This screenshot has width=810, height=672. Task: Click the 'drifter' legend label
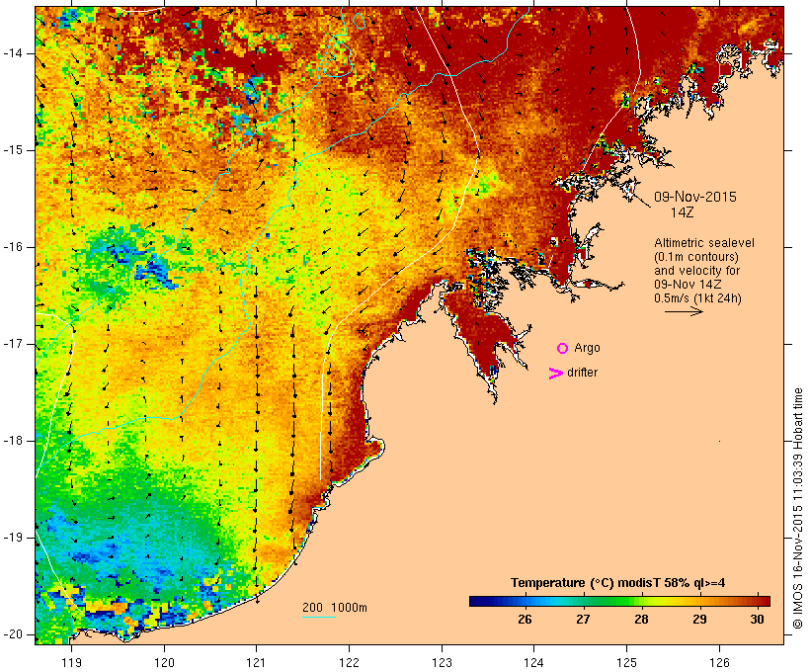click(x=582, y=373)
